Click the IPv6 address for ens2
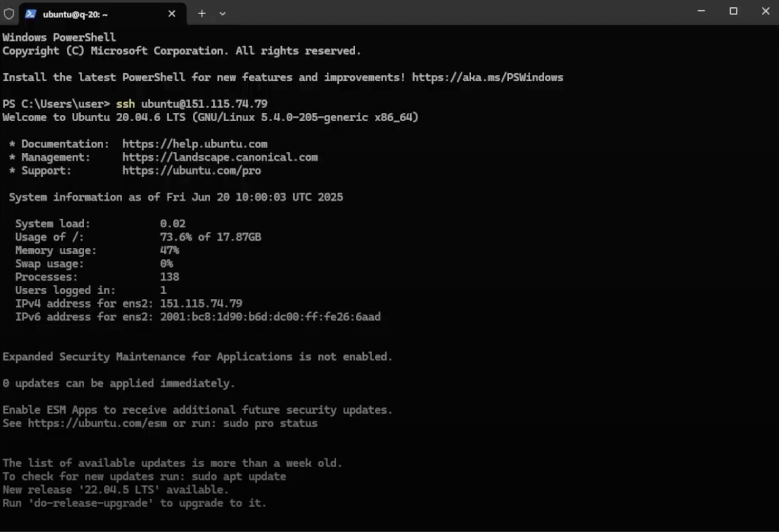Screen dimensions: 779x532 coord(270,317)
